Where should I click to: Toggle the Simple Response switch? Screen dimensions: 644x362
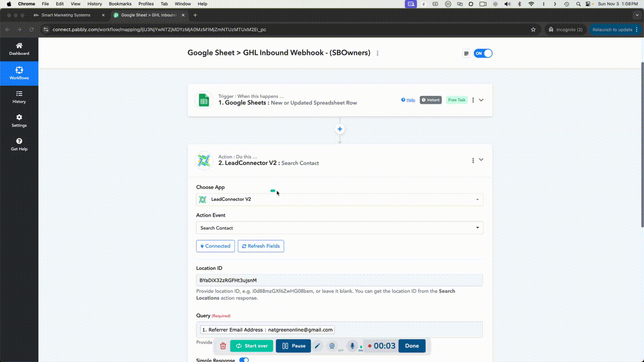pyautogui.click(x=244, y=360)
